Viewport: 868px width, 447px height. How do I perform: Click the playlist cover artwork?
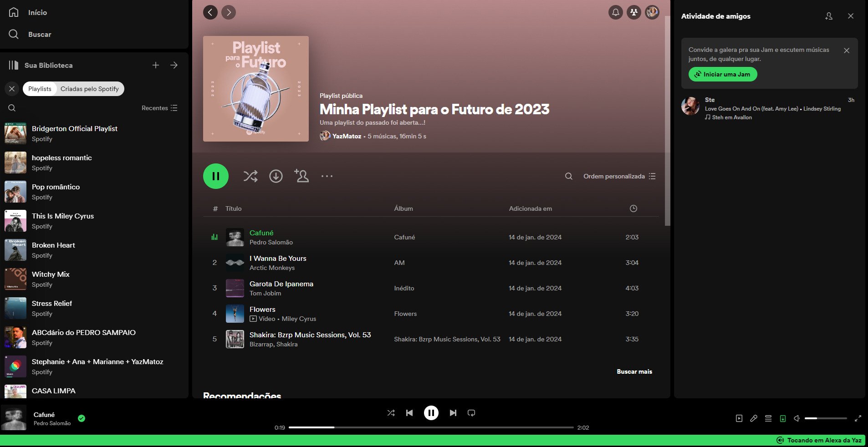tap(256, 89)
